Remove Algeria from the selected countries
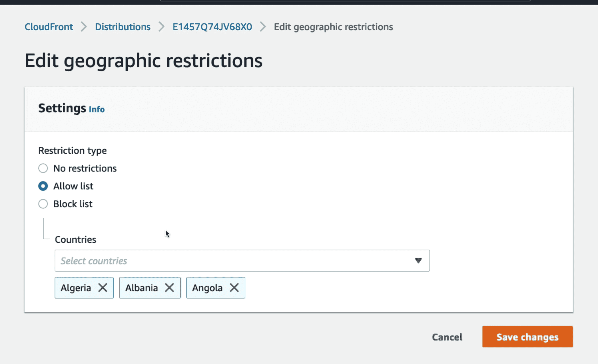This screenshot has height=364, width=598. tap(103, 288)
